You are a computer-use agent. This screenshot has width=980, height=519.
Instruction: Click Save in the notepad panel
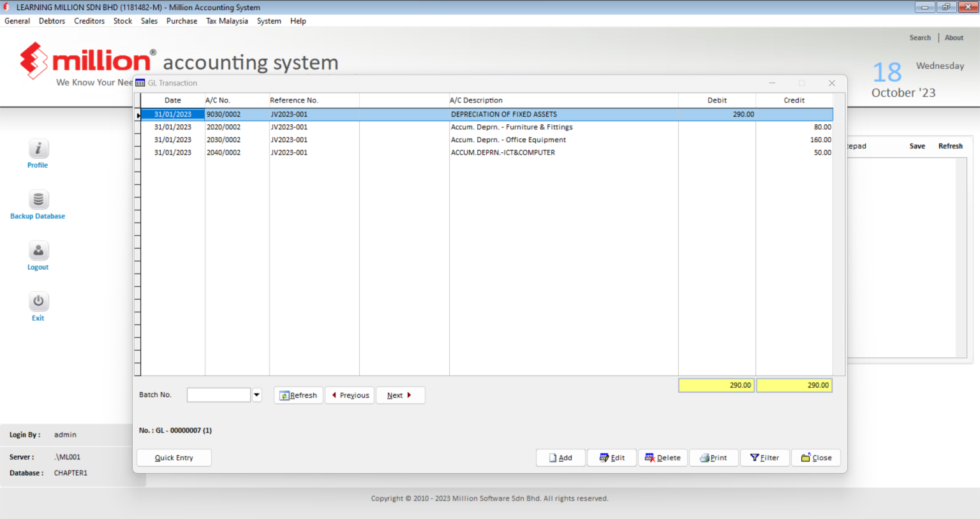(917, 146)
